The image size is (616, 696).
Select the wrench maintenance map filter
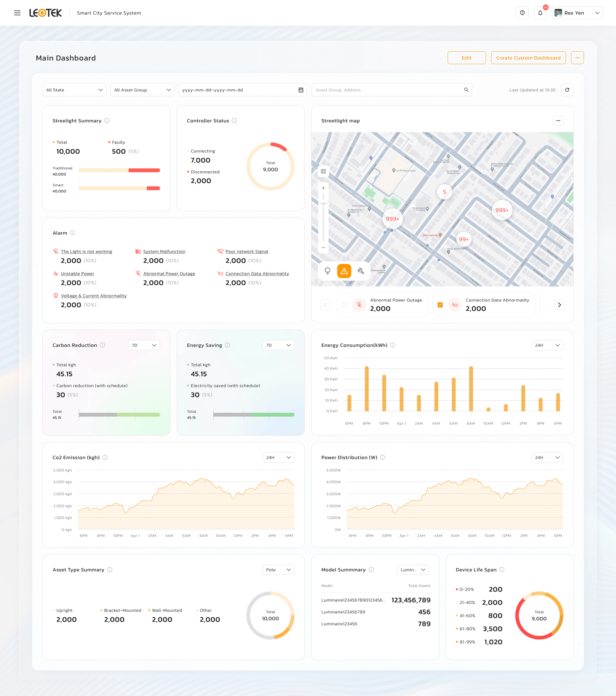point(361,271)
